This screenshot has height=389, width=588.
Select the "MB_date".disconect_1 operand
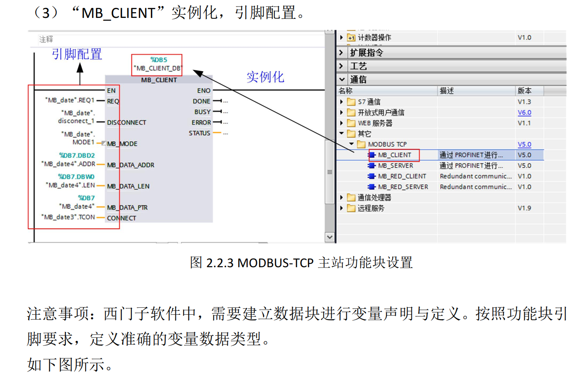[77, 117]
